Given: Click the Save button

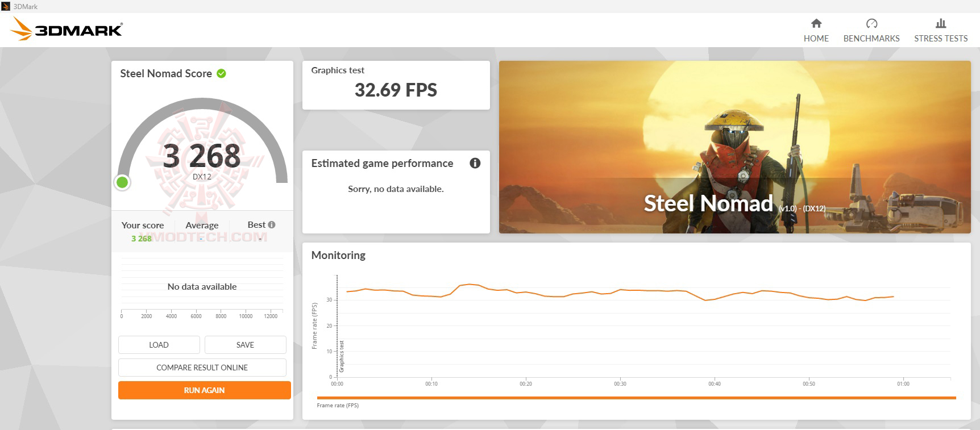Looking at the screenshot, I should [x=246, y=345].
